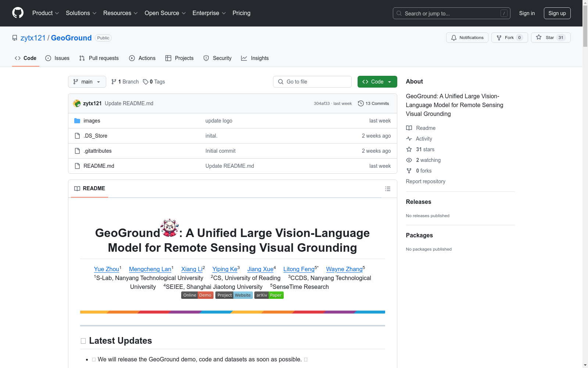Click the tag icon beside 0 Tags
This screenshot has height=368, width=588.
pos(146,82)
